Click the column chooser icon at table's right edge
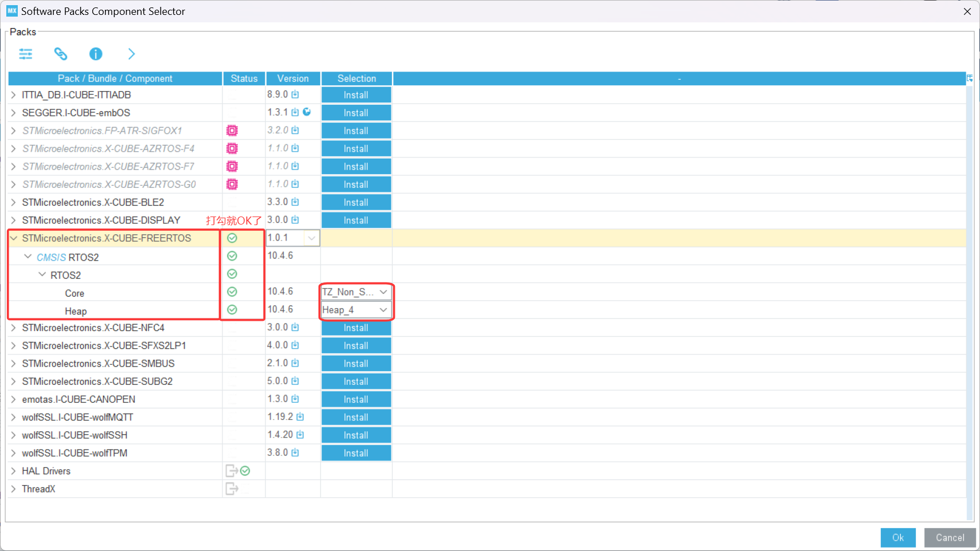980x551 pixels. tap(970, 78)
